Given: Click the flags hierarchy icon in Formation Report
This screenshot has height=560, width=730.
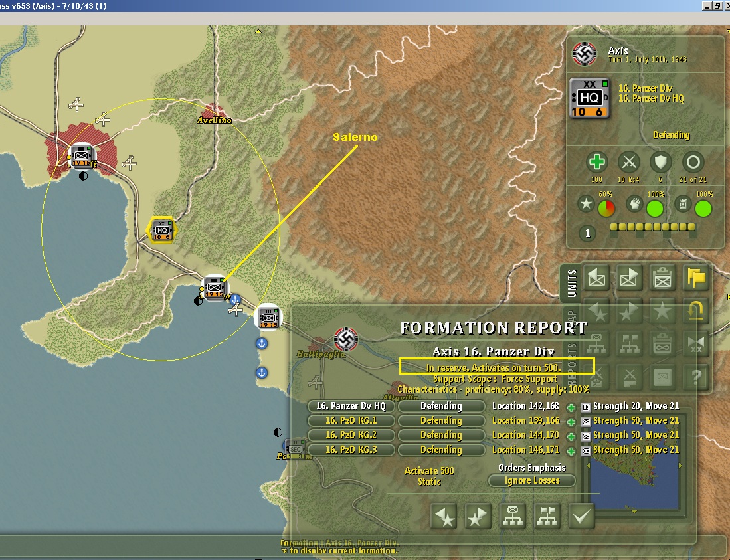Looking at the screenshot, I should pyautogui.click(x=547, y=516).
